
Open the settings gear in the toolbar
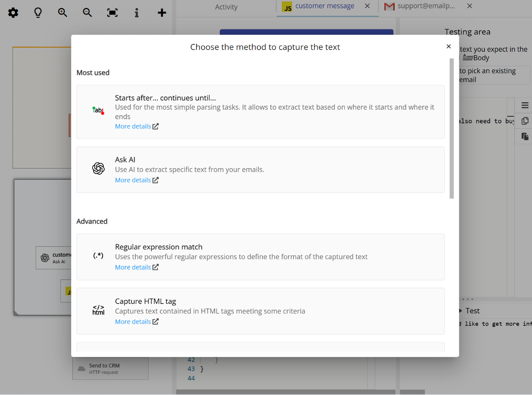click(x=13, y=12)
